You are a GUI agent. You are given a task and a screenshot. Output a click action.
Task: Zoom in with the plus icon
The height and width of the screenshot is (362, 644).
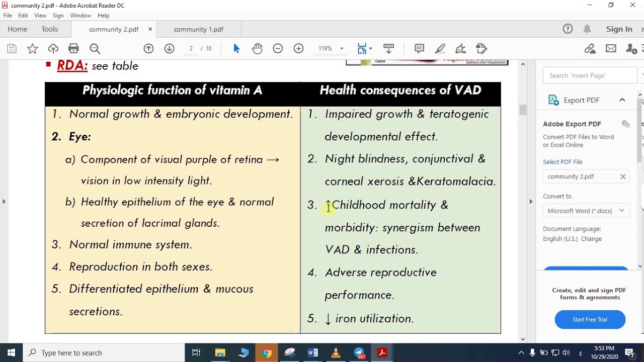298,49
